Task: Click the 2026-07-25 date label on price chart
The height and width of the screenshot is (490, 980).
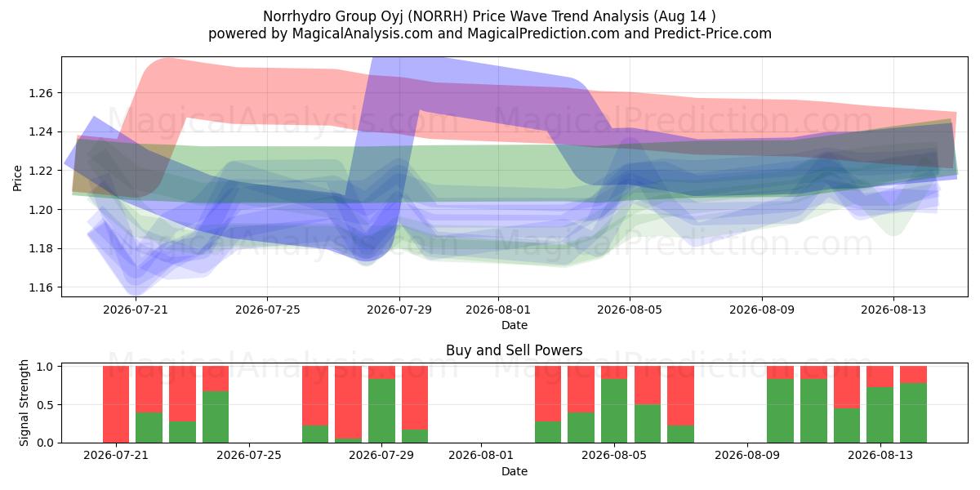Action: (267, 310)
